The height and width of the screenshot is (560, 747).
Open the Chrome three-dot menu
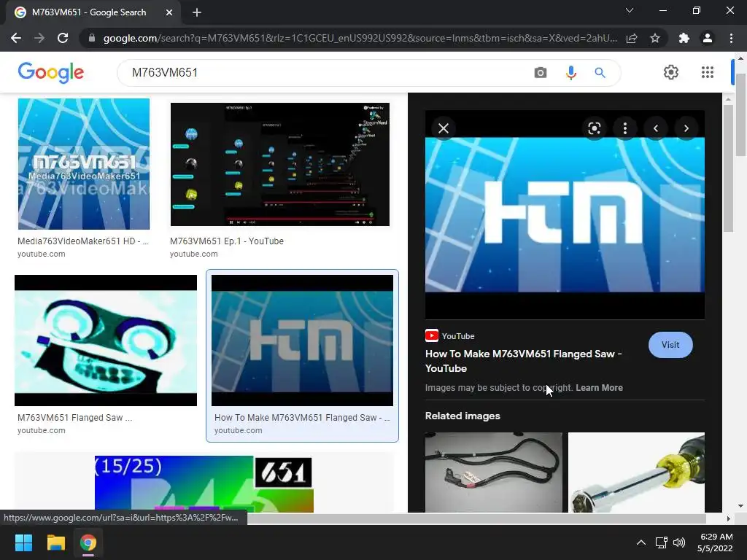click(x=731, y=38)
